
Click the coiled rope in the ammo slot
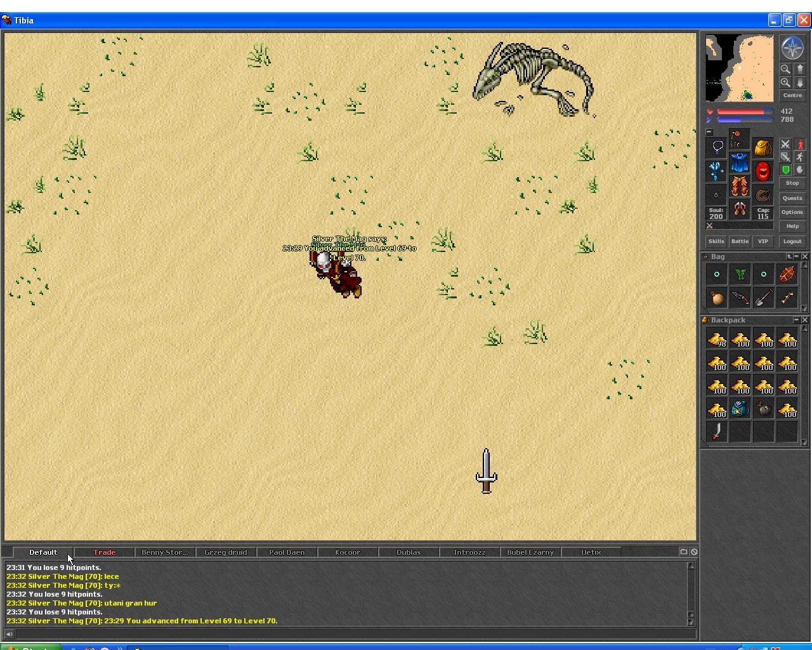point(763,194)
